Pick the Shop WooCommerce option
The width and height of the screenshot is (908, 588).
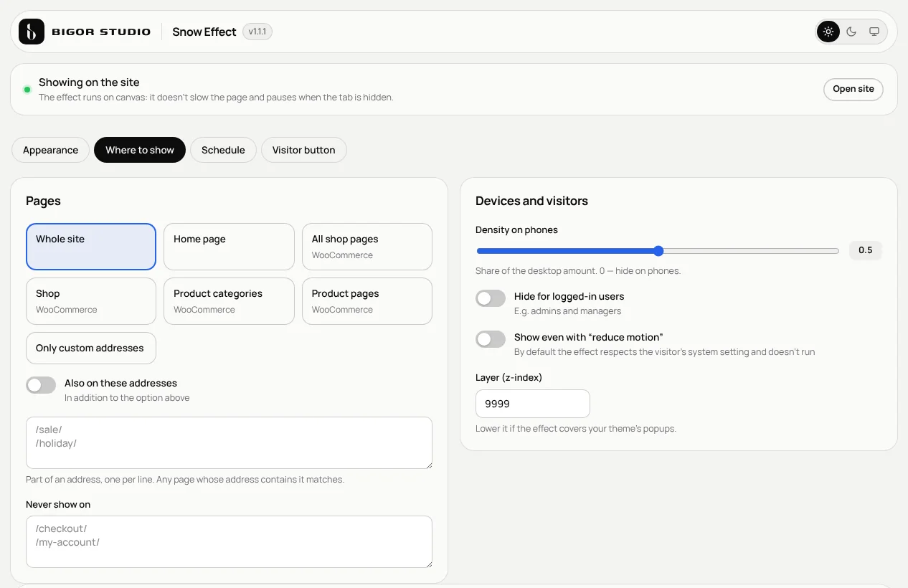[x=91, y=301]
